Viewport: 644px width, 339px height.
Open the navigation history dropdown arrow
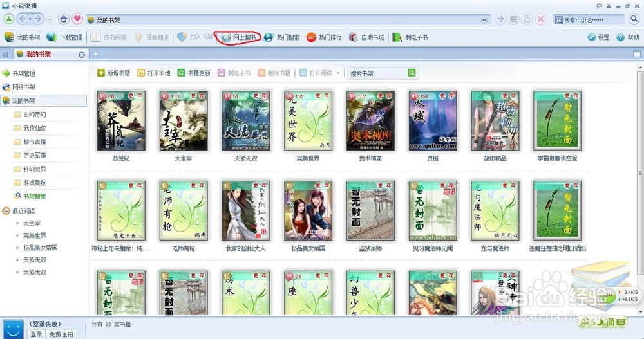click(50, 20)
